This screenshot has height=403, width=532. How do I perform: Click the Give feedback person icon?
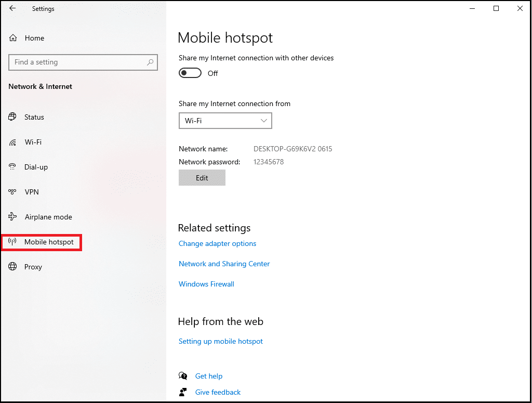coord(183,392)
